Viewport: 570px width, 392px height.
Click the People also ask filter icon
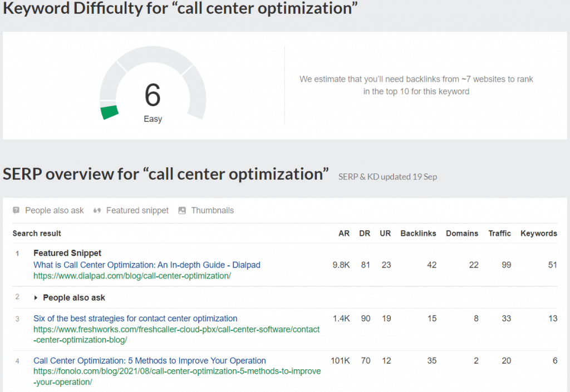(15, 210)
